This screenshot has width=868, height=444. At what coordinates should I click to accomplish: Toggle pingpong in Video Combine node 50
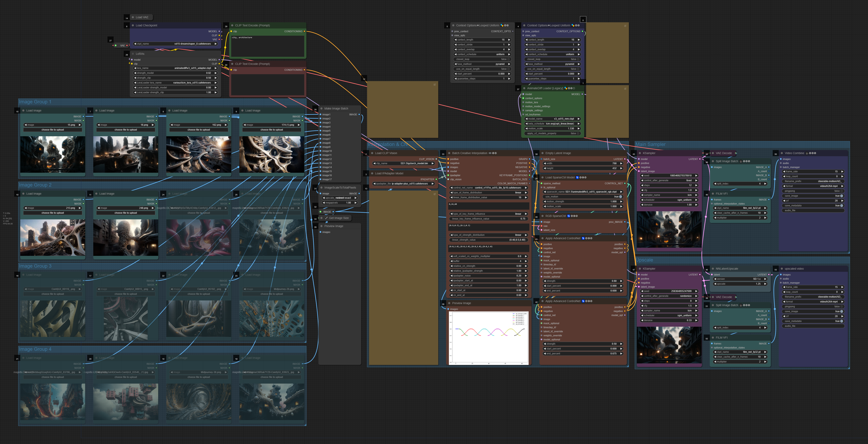click(813, 191)
